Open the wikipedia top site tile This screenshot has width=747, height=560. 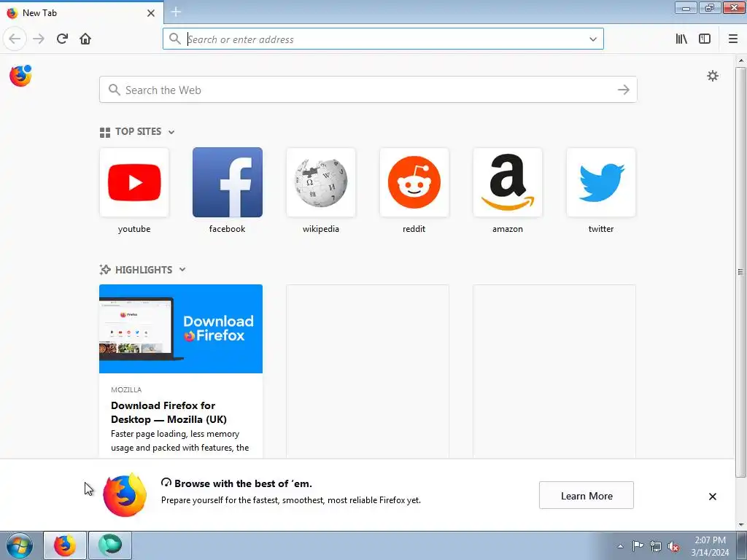(x=321, y=182)
